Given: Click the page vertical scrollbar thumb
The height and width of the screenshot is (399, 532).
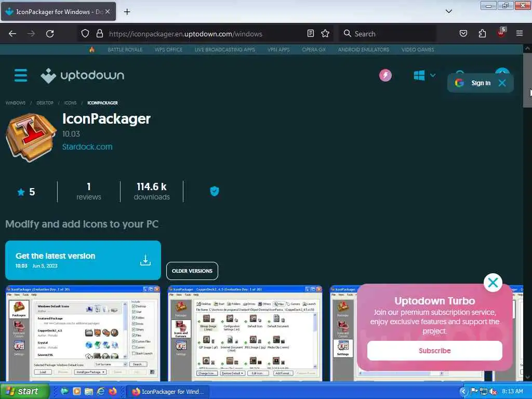Looking at the screenshot, I should (527, 79).
